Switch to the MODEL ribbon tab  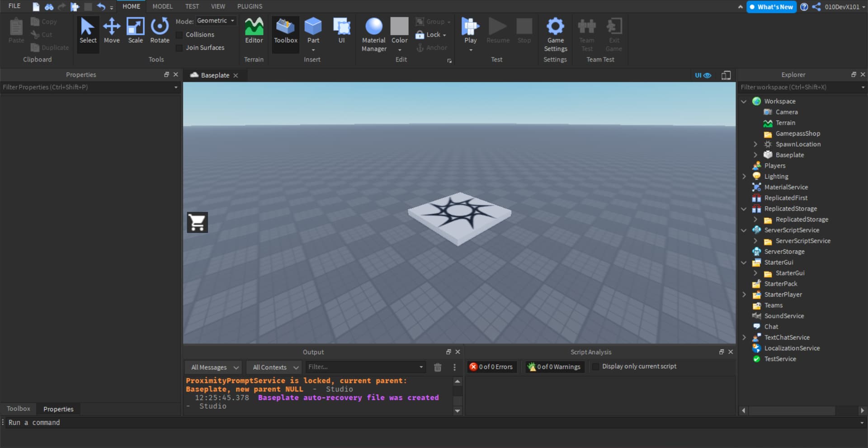tap(162, 6)
